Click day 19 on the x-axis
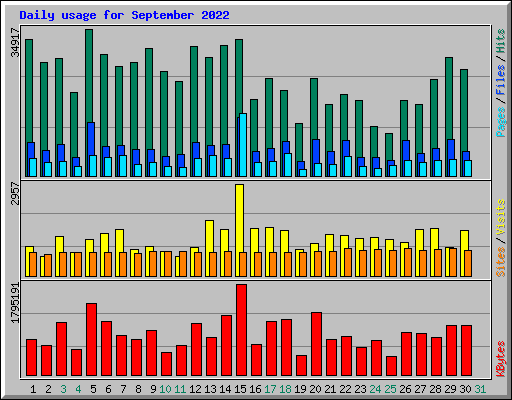This screenshot has width=512, height=400. pos(300,389)
